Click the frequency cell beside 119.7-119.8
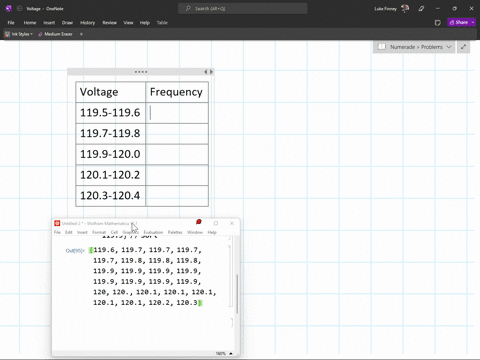This screenshot has height=360, width=480. point(177,134)
